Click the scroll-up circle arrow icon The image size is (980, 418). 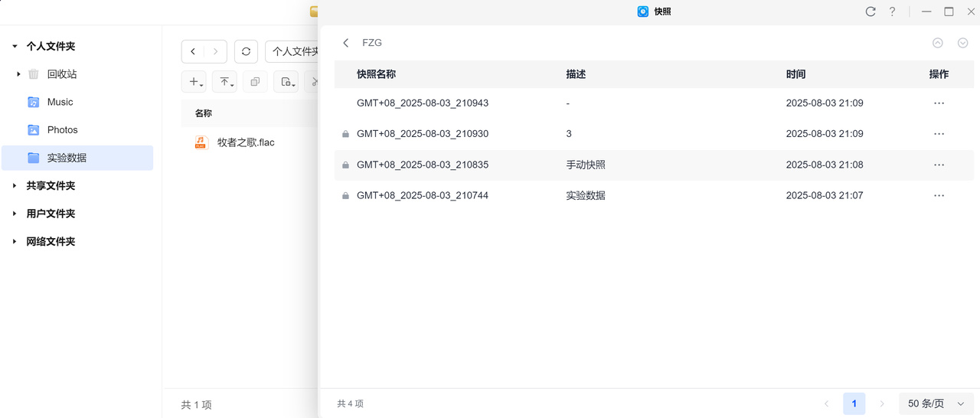click(x=938, y=43)
